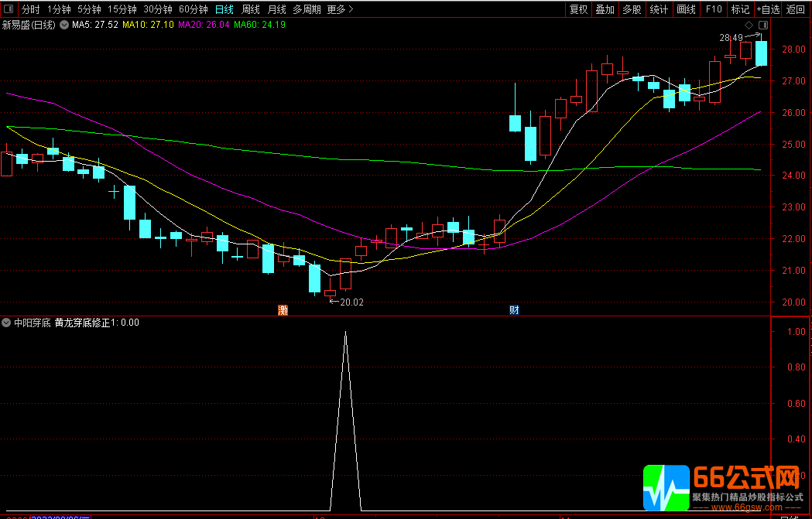Switch to the 月线 monthly chart
This screenshot has width=812, height=519.
276,9
